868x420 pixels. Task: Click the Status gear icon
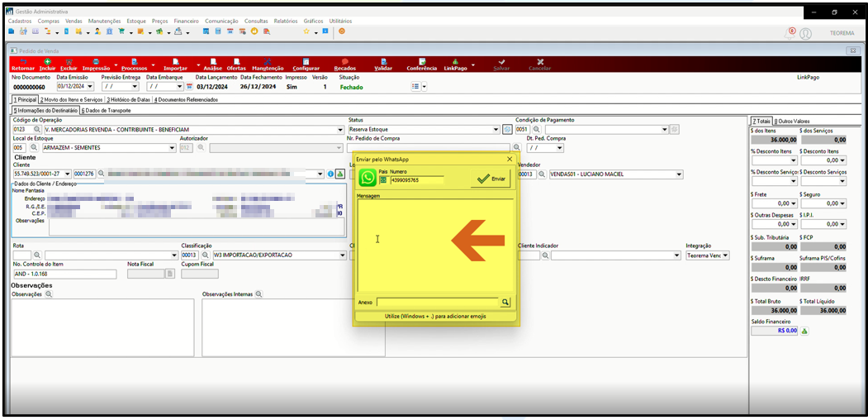point(507,129)
